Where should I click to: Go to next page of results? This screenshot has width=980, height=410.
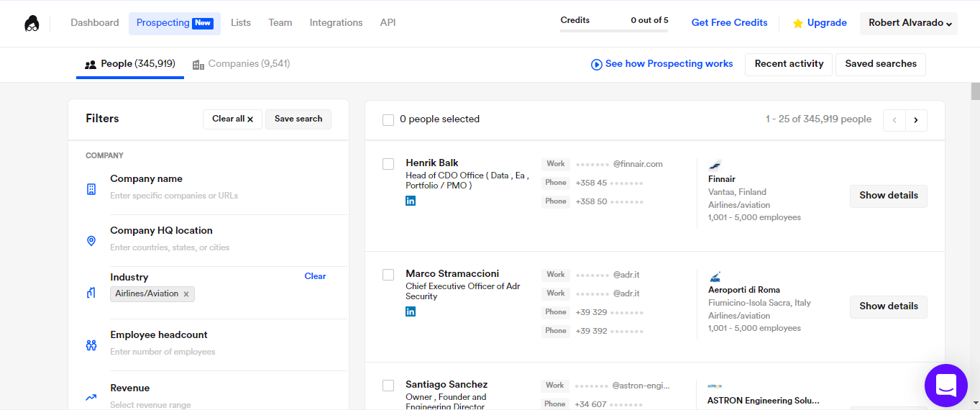tap(916, 120)
